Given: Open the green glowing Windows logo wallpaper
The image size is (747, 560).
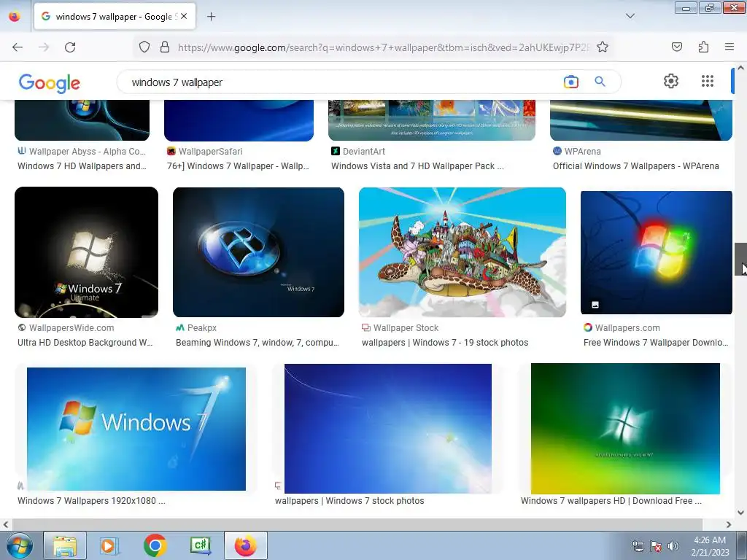Looking at the screenshot, I should (625, 429).
